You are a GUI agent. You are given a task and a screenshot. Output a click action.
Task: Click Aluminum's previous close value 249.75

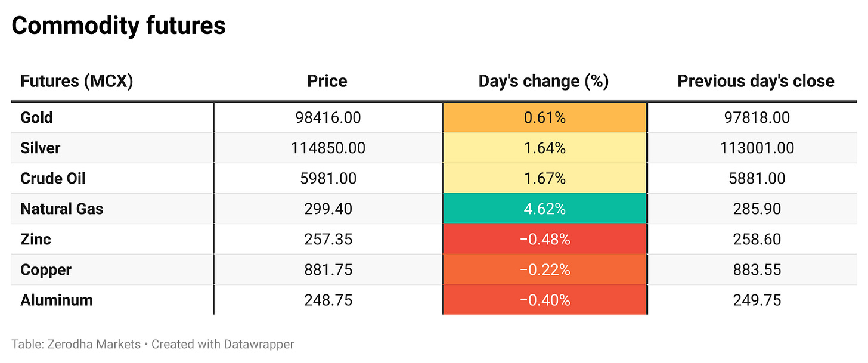(x=757, y=300)
